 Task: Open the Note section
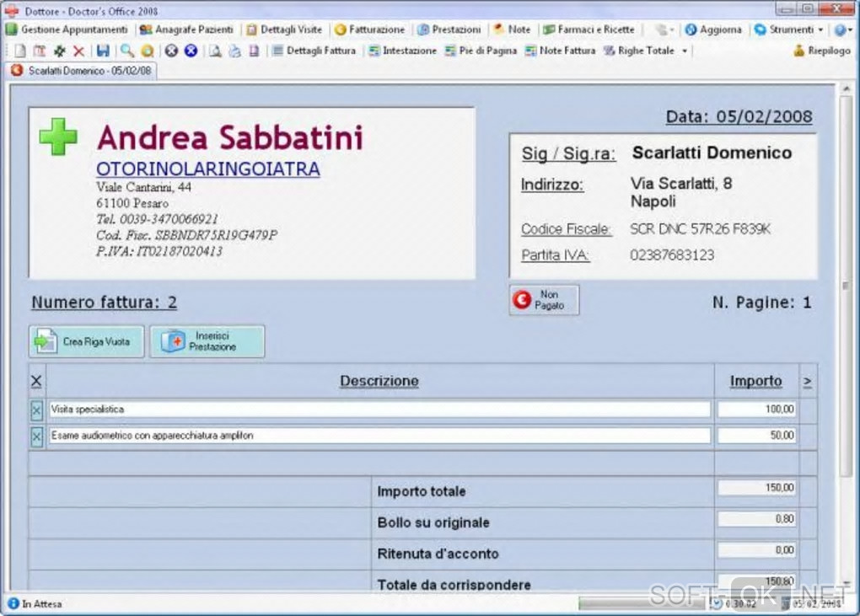512,29
